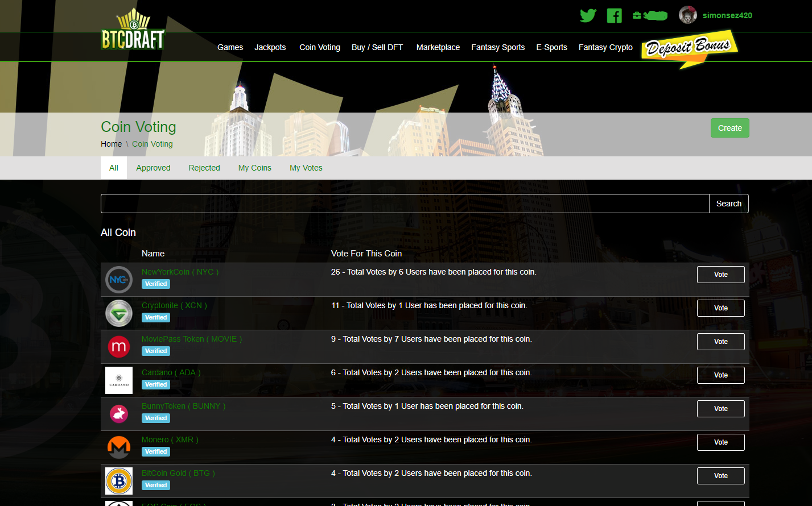Open the BunnyToken ( BUNNY ) link
Image resolution: width=812 pixels, height=506 pixels.
(x=183, y=406)
